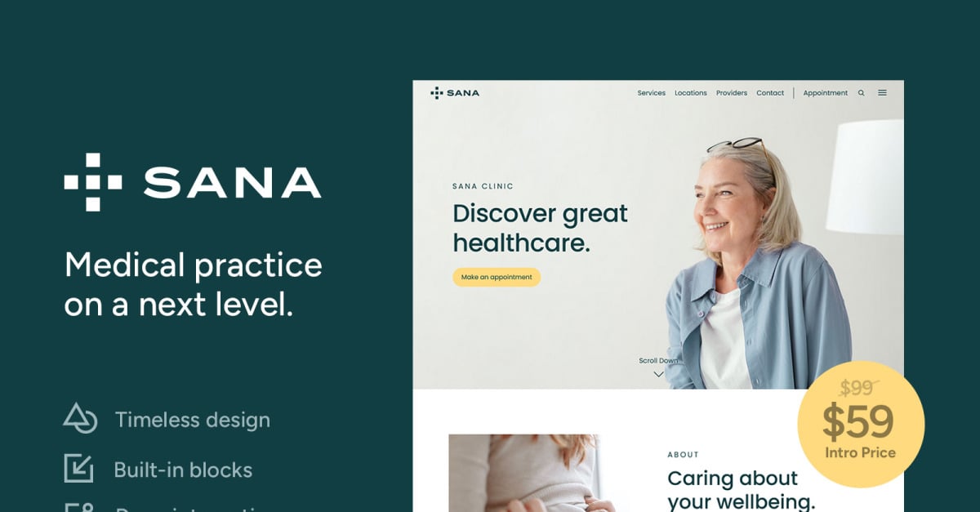Click the Scroll Down chevron arrow
Screen dimensions: 980x512
[x=658, y=375]
